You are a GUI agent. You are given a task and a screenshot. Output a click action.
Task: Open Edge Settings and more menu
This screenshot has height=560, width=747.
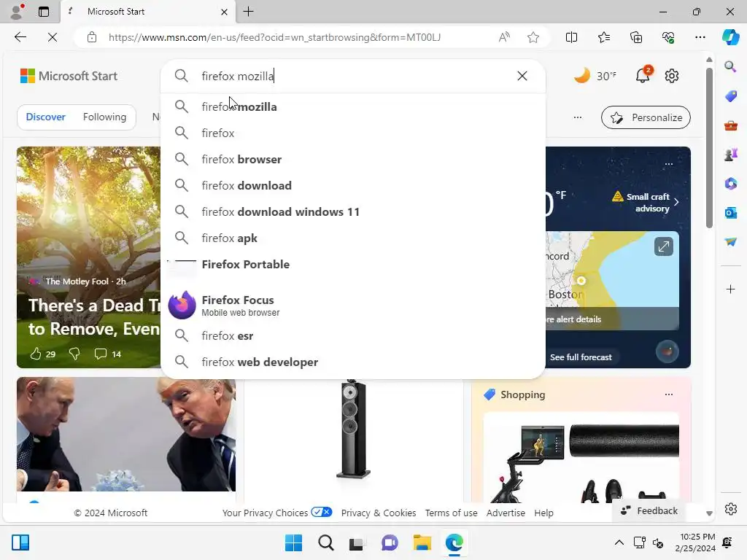pos(700,37)
